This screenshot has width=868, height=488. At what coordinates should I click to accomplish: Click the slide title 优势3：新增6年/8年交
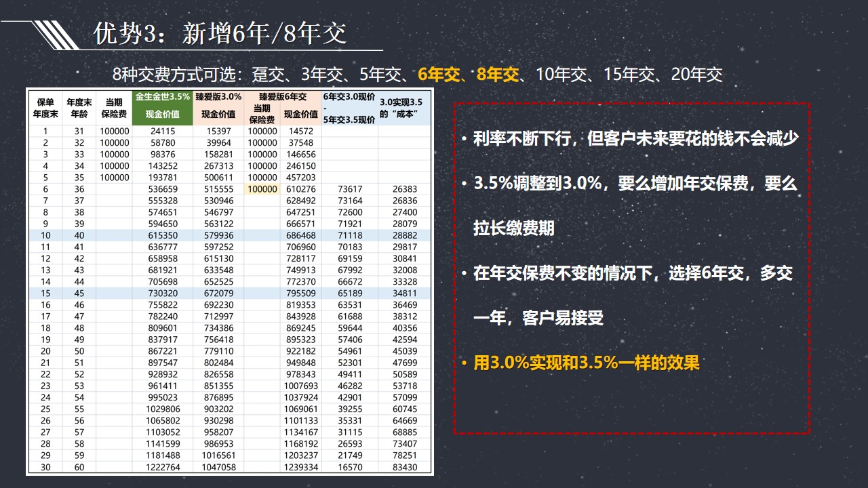click(220, 34)
